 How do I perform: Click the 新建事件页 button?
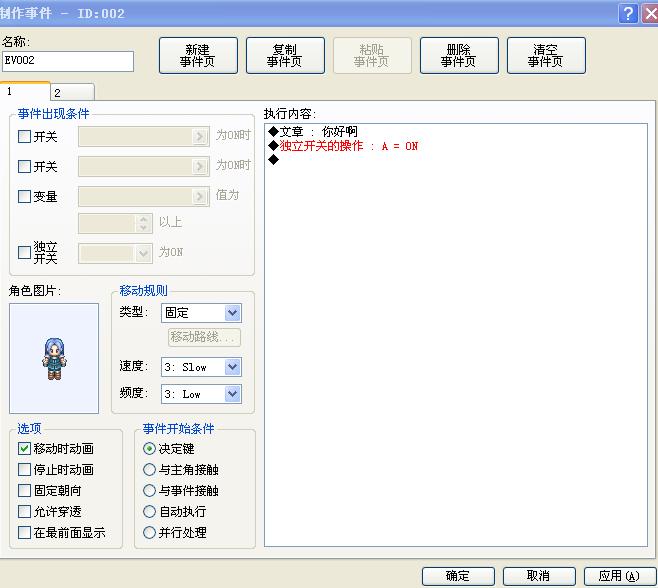pos(198,55)
